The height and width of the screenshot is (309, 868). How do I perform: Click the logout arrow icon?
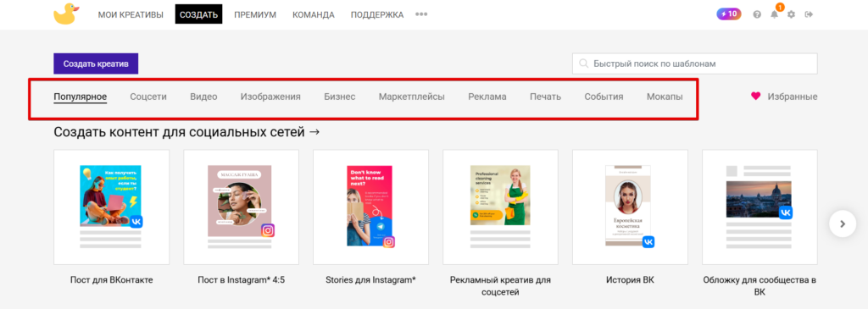(809, 14)
